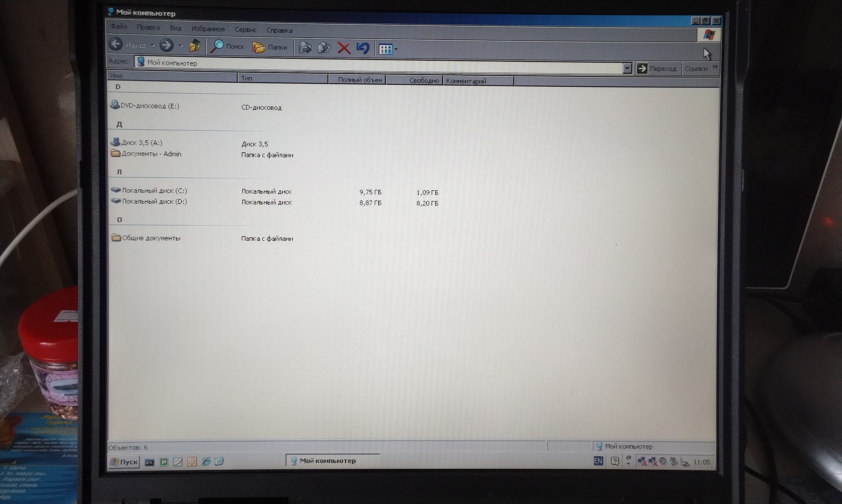This screenshot has height=504, width=842.
Task: Select the Общие документы folder
Action: tap(151, 238)
